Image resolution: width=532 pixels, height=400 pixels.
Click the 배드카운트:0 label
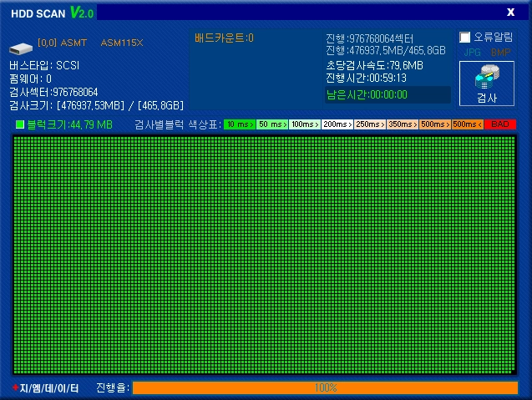tap(224, 38)
